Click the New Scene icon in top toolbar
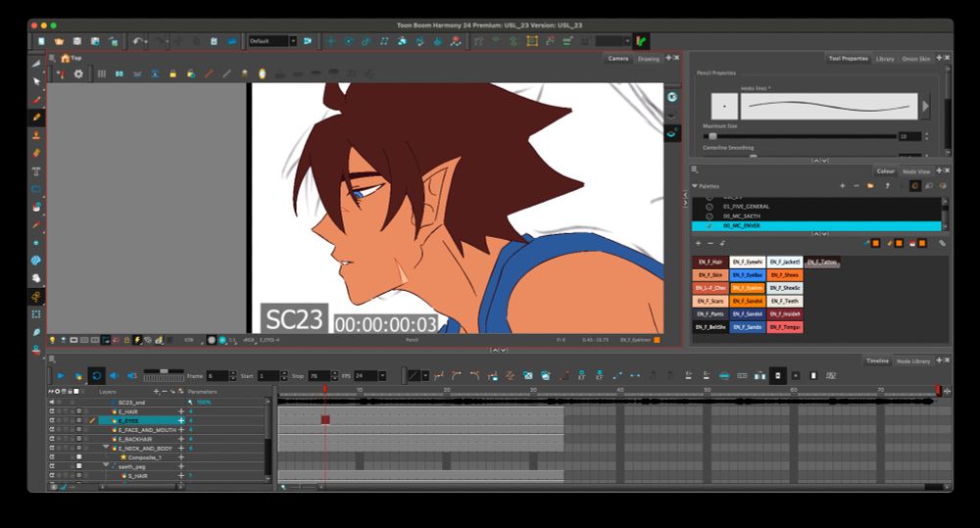 [41, 41]
